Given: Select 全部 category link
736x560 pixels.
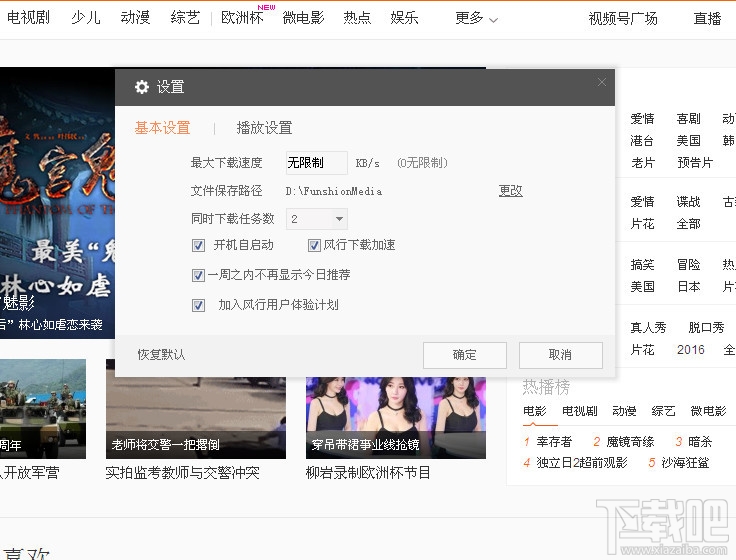Looking at the screenshot, I should tap(689, 223).
